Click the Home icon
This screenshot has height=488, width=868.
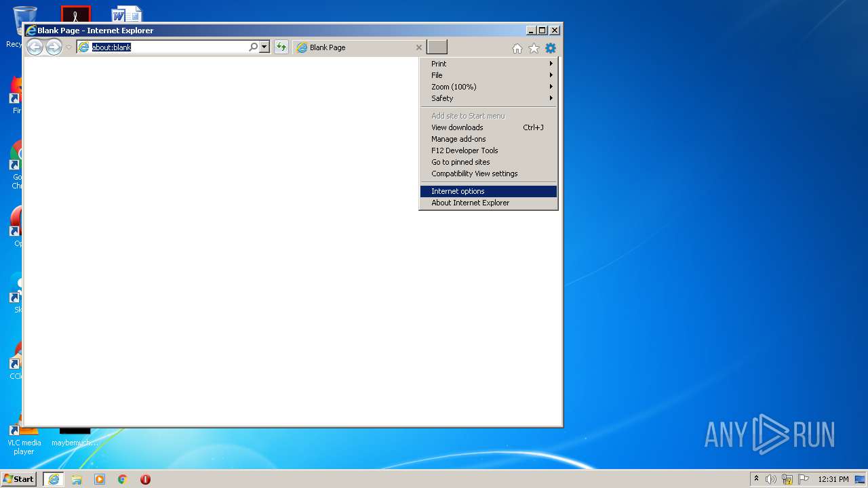(517, 48)
